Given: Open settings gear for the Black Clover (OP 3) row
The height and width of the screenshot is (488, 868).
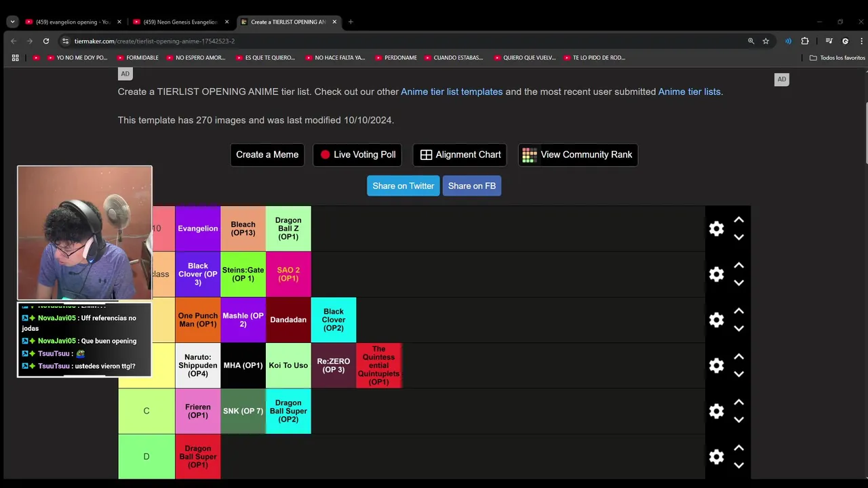Looking at the screenshot, I should tap(716, 274).
